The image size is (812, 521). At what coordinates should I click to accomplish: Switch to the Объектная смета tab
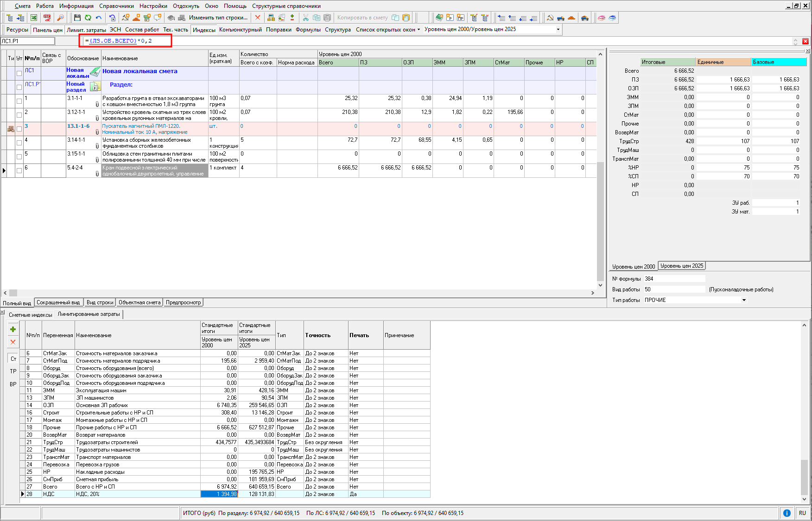pyautogui.click(x=140, y=302)
